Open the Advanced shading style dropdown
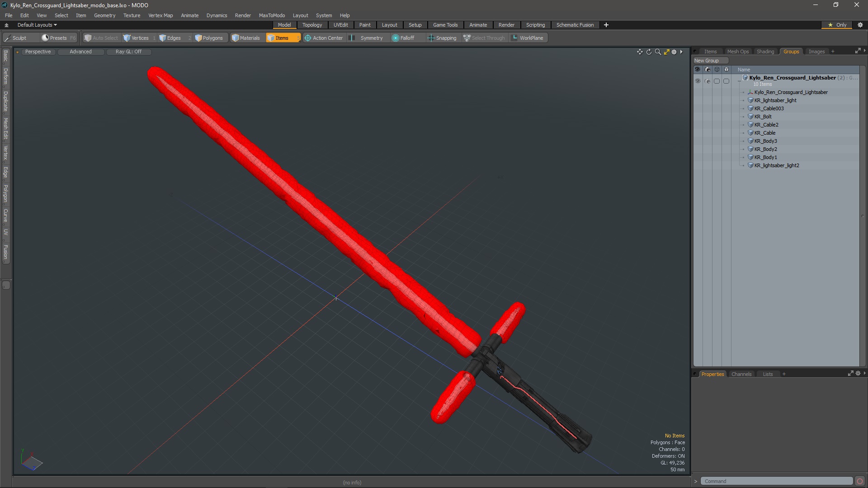Screen dimensions: 868x488 pyautogui.click(x=80, y=52)
